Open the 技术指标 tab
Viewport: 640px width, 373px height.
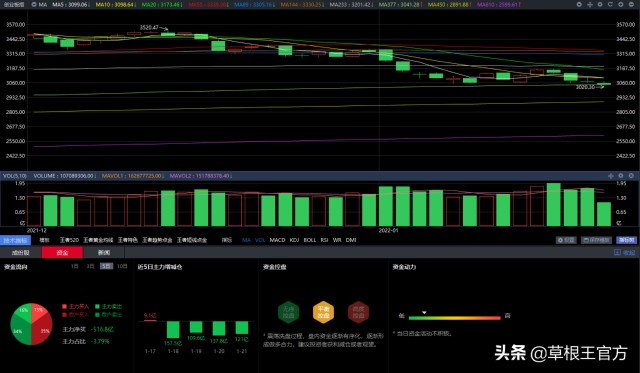(16, 240)
